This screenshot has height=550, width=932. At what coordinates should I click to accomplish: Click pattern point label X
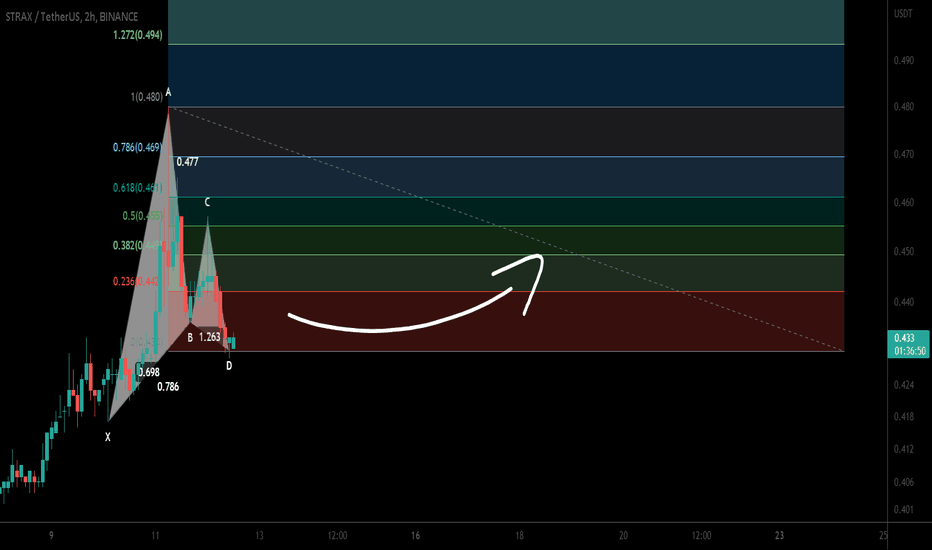[x=108, y=437]
